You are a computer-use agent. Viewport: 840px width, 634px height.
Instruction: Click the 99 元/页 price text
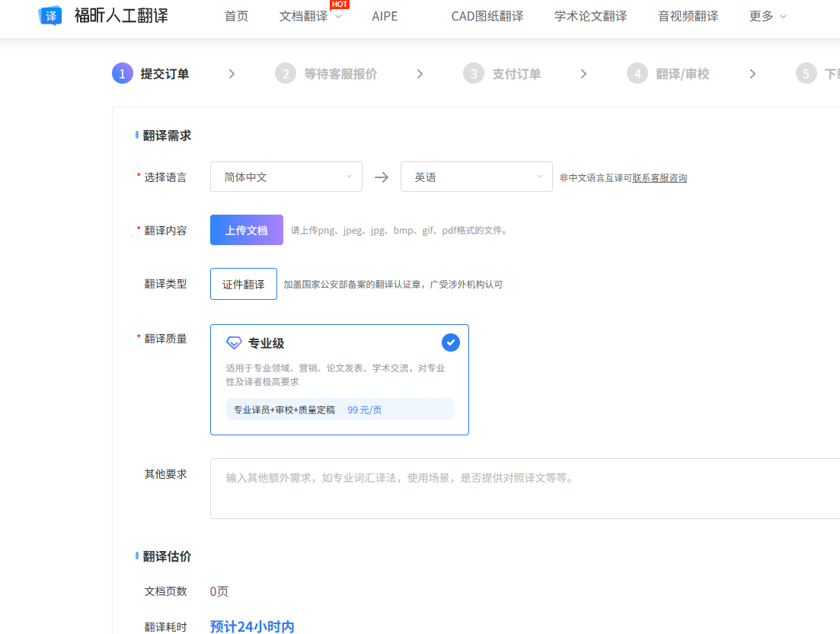(x=364, y=409)
